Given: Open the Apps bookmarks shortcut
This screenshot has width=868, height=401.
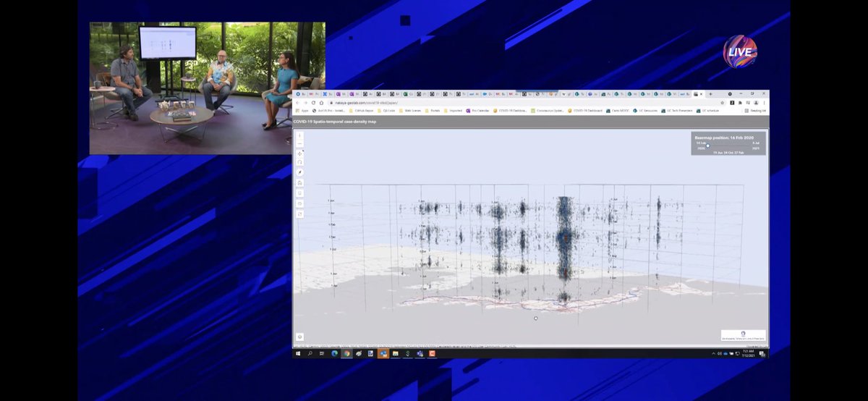Looking at the screenshot, I should click(x=302, y=111).
